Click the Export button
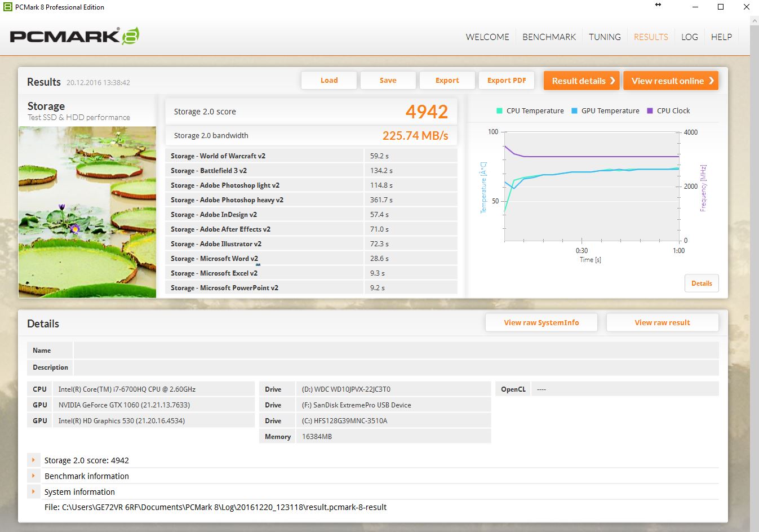759x532 pixels. click(447, 81)
